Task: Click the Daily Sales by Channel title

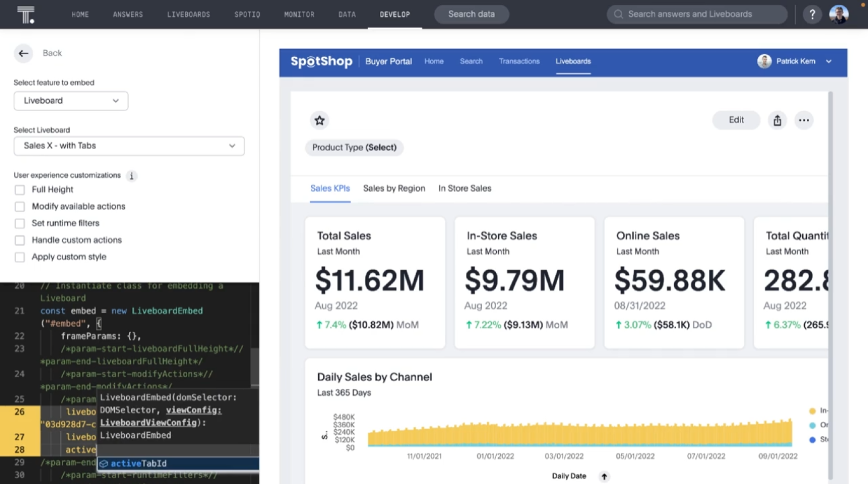Action: pos(375,377)
